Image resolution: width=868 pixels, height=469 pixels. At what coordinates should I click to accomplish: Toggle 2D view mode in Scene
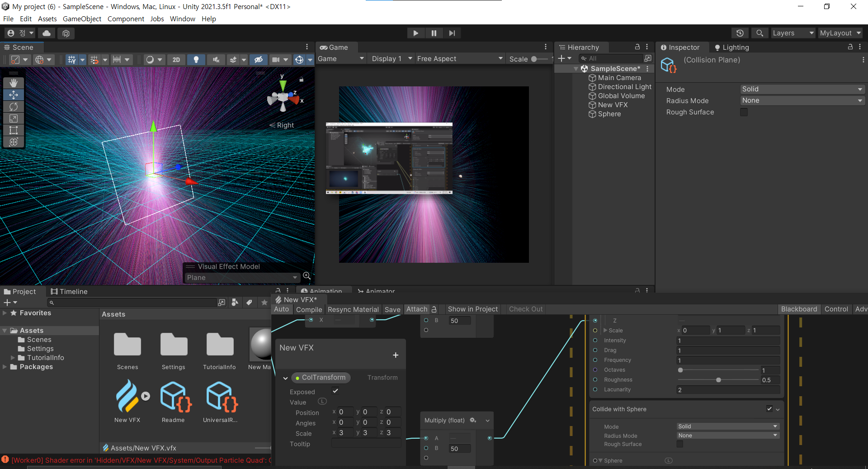click(176, 60)
